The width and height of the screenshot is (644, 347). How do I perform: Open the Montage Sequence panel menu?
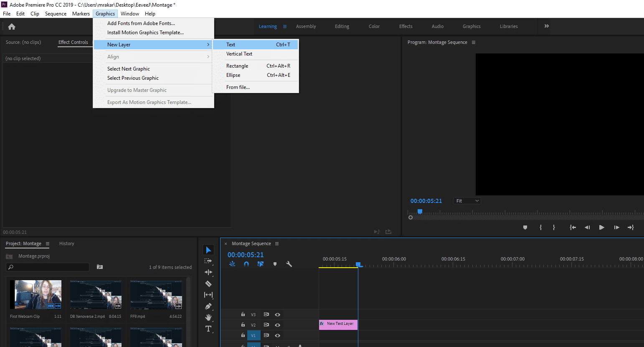click(276, 243)
